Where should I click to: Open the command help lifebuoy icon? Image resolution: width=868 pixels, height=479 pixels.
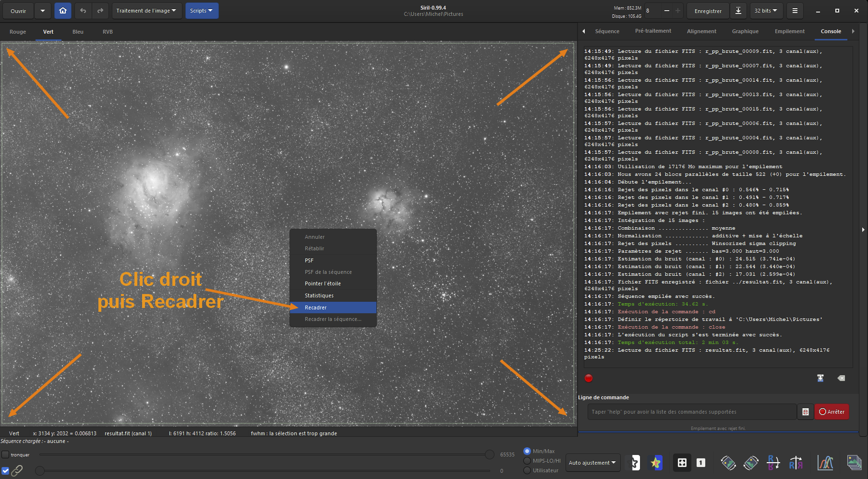tap(806, 412)
